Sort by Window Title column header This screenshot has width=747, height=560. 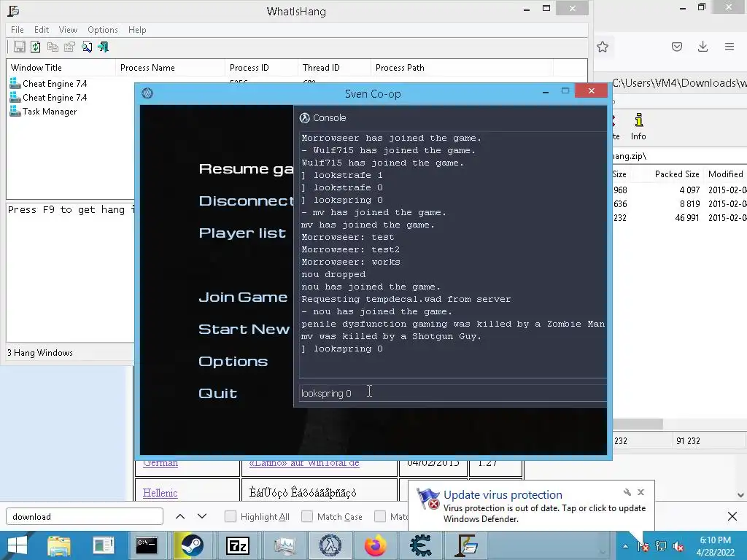click(61, 68)
